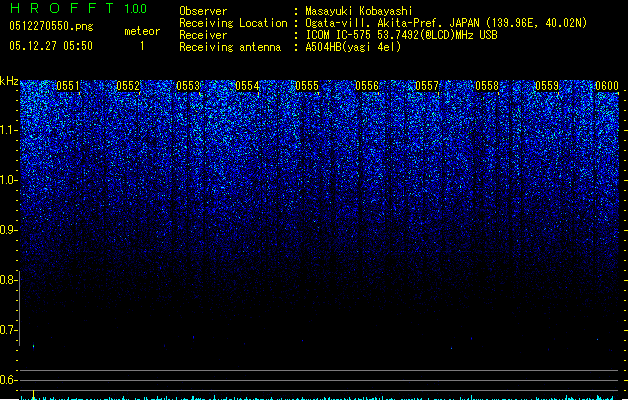Click the 0551 time marker
629x400 pixels.
(x=68, y=85)
